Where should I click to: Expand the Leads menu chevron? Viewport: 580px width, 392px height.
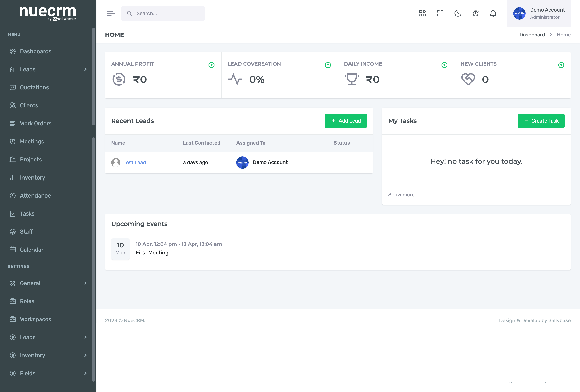(x=85, y=69)
